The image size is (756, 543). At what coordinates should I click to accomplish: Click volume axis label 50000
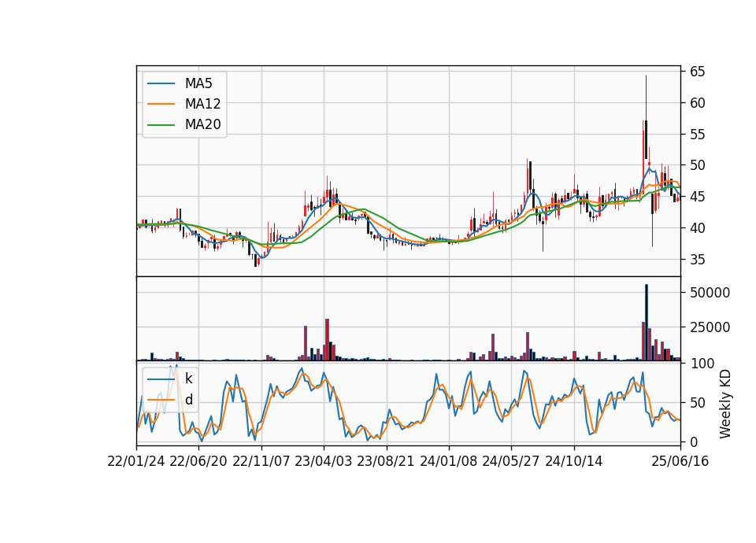tap(710, 293)
